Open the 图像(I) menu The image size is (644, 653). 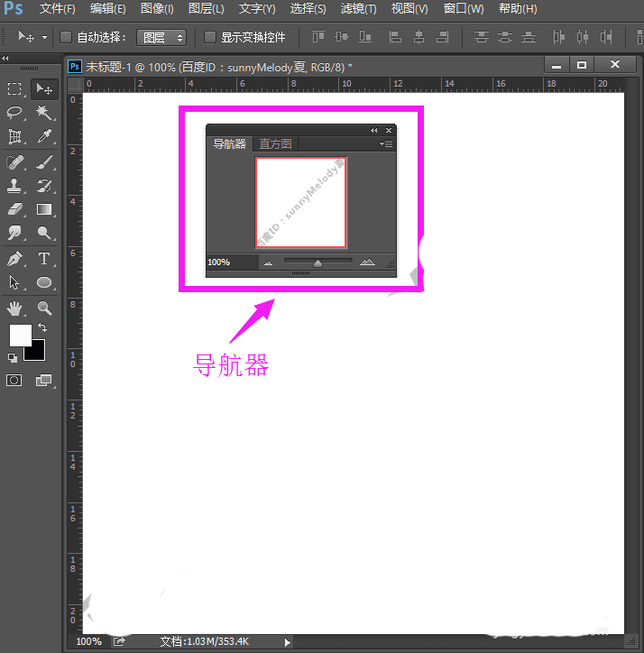(x=157, y=9)
